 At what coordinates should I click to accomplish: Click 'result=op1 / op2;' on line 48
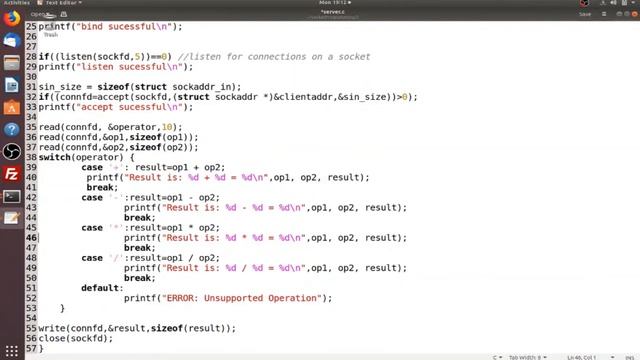click(175, 258)
